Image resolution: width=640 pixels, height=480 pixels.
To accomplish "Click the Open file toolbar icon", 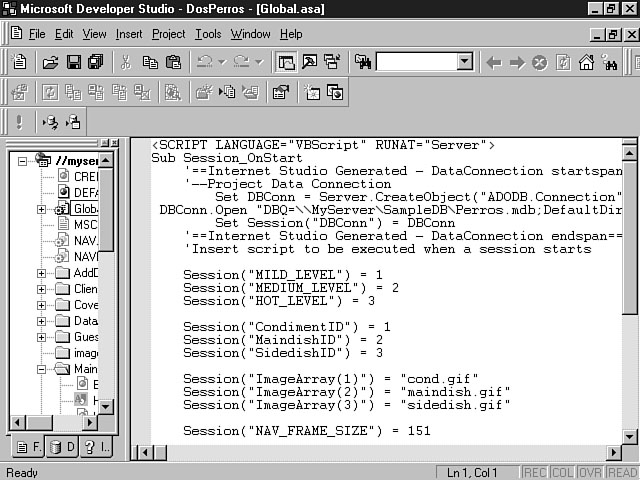I will (x=50, y=62).
